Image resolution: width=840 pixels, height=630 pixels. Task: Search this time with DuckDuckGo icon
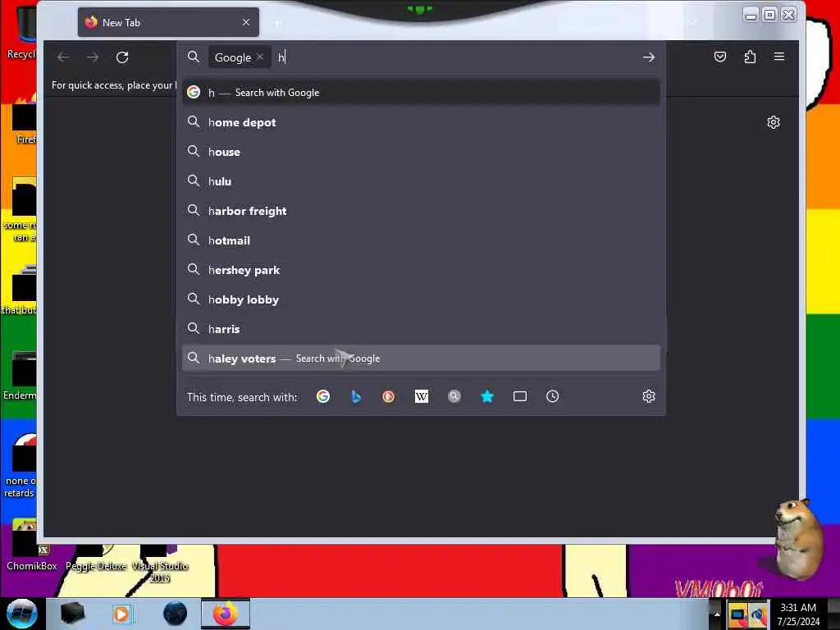point(388,396)
